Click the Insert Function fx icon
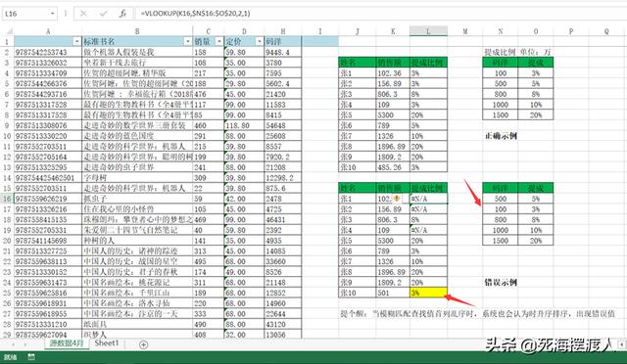This screenshot has width=627, height=364. 122,14
